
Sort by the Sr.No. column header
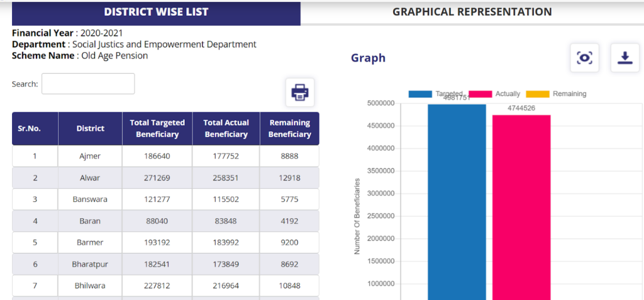[x=30, y=128]
